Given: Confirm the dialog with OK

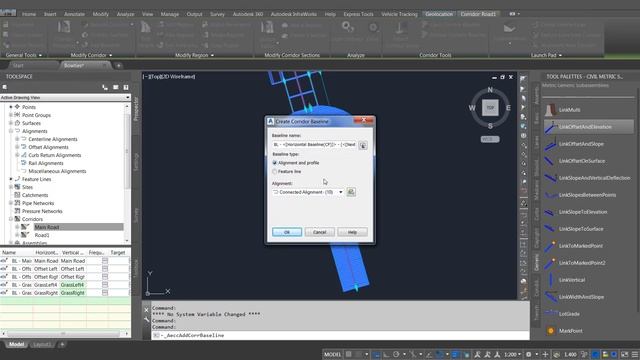Looking at the screenshot, I should point(287,232).
